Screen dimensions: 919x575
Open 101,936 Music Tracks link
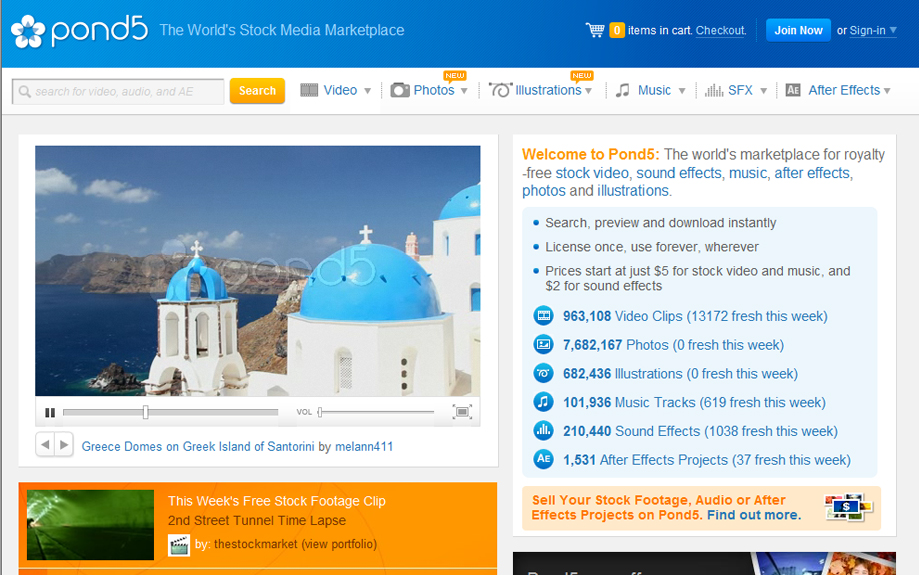point(695,403)
